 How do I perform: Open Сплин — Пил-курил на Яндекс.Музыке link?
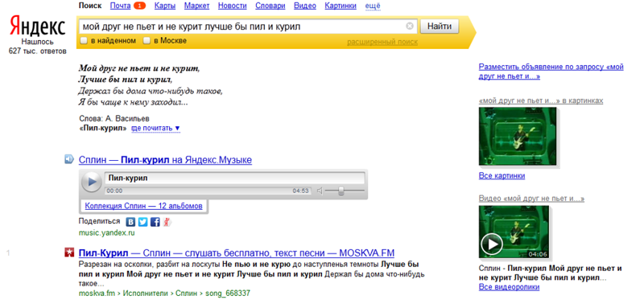point(165,160)
